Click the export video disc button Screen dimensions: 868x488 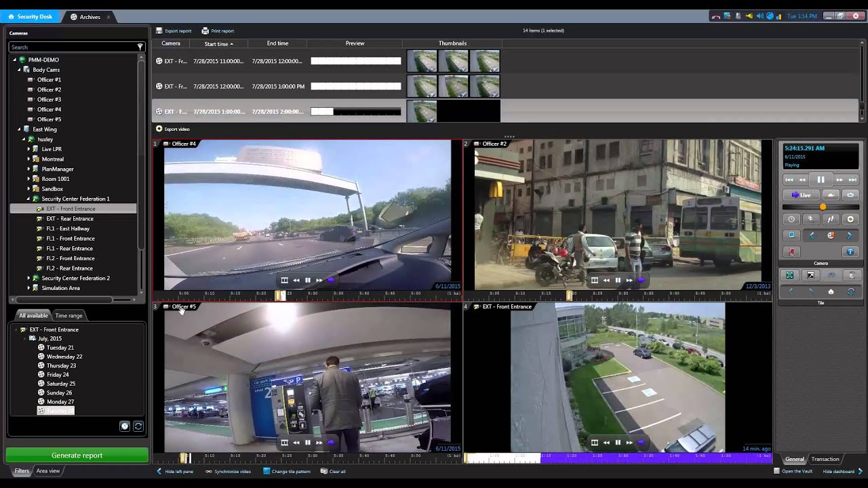[850, 219]
